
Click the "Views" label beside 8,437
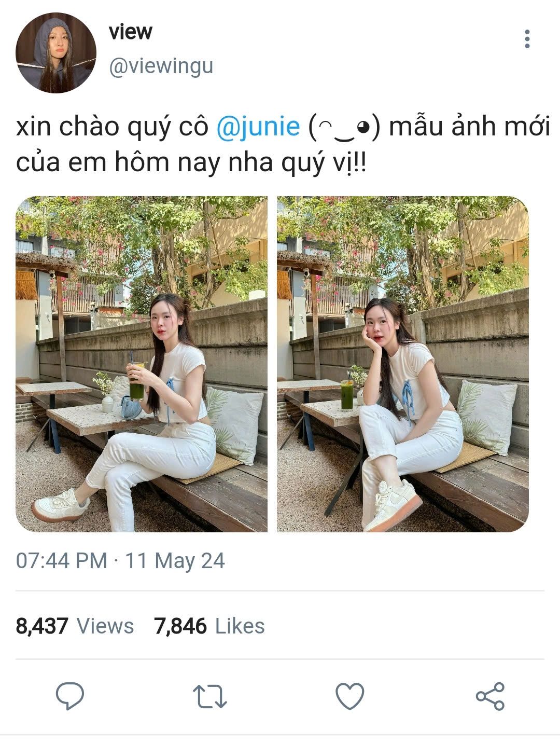[105, 626]
